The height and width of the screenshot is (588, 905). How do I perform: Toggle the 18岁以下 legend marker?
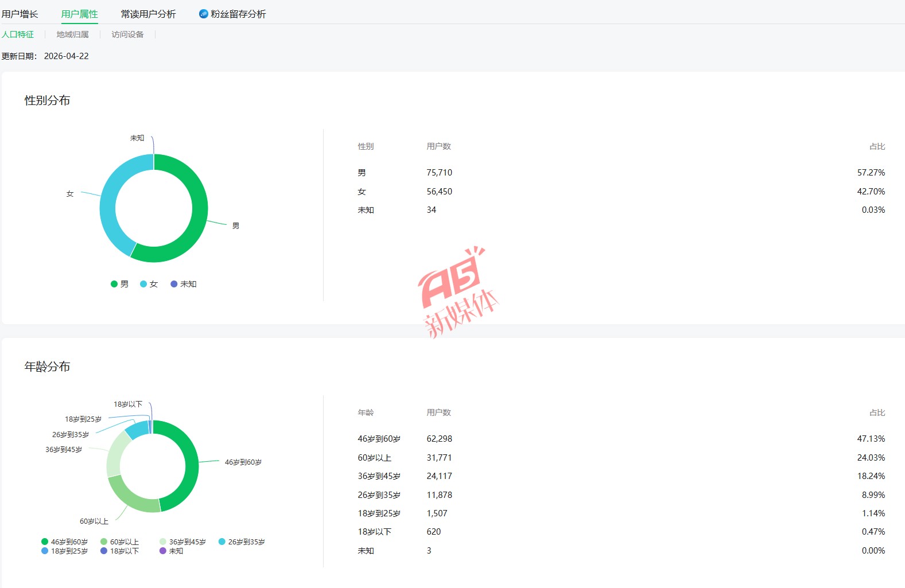104,551
